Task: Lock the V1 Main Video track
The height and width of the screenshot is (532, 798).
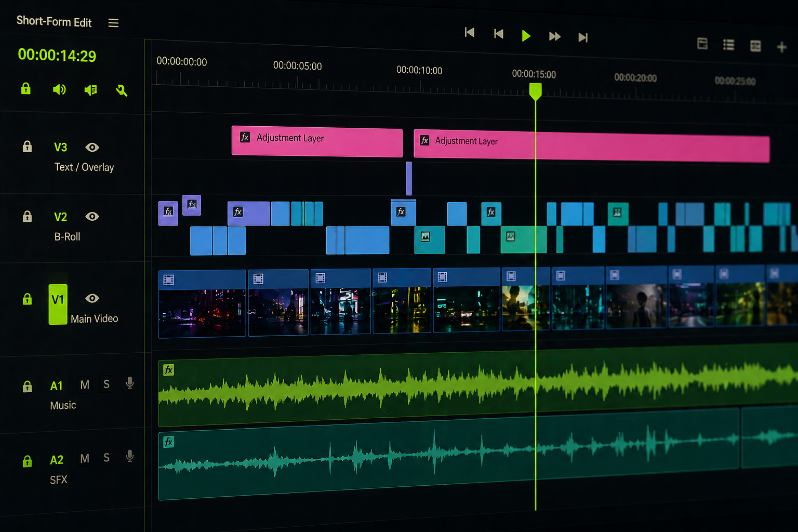Action: tap(27, 299)
